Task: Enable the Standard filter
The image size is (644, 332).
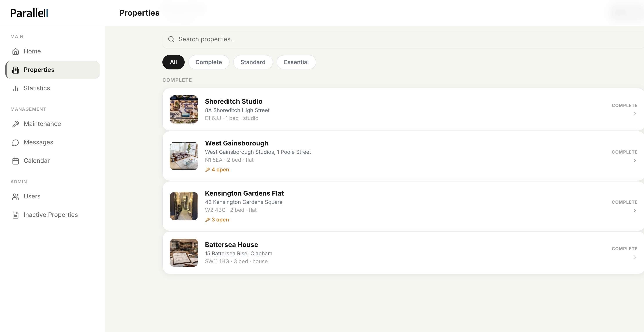Action: pyautogui.click(x=253, y=62)
